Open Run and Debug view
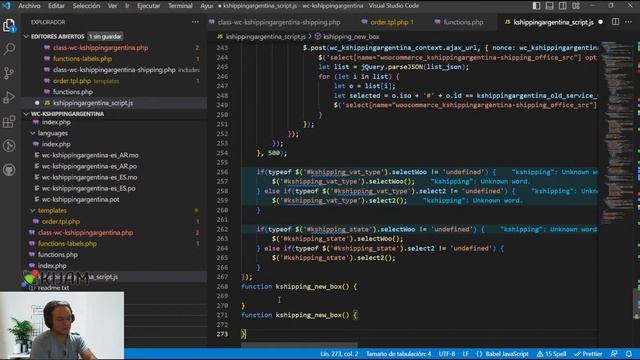Screen dimensions: 640x360 pyautogui.click(x=9, y=98)
